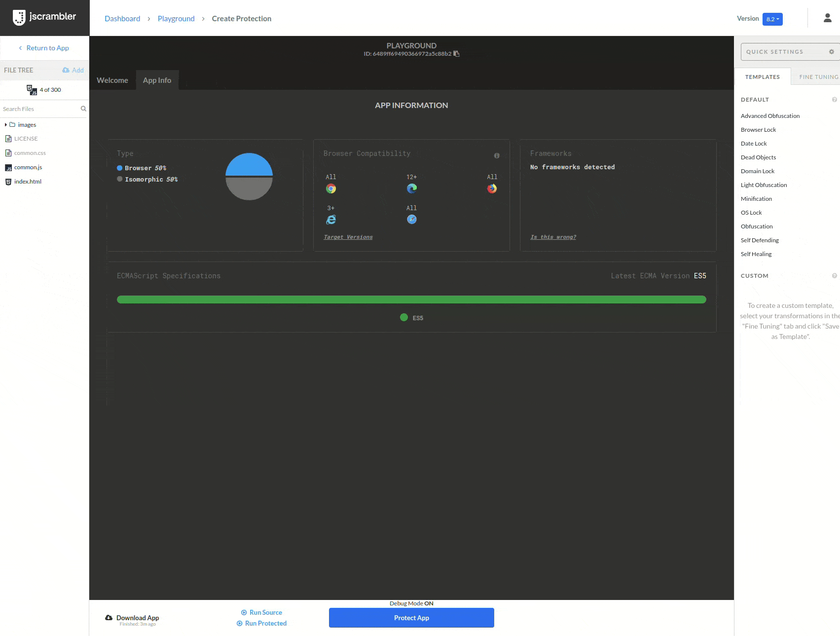
Task: Click the Run Source play icon
Action: pos(244,613)
